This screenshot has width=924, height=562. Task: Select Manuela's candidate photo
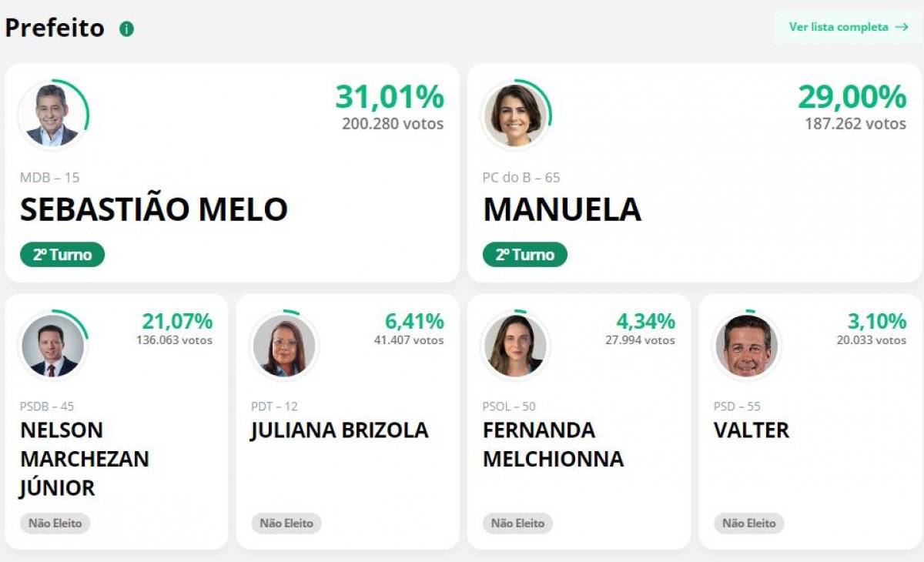(x=515, y=115)
